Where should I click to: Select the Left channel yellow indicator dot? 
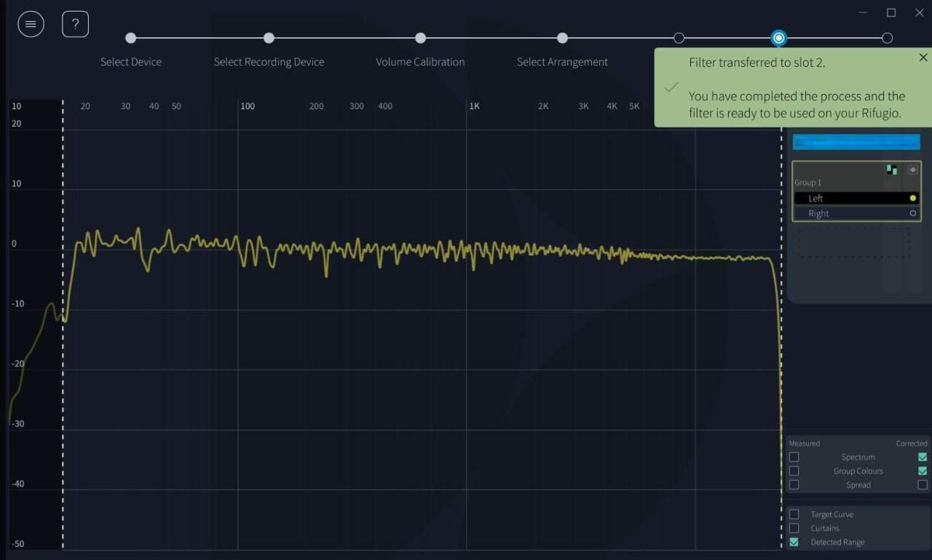[x=913, y=198]
